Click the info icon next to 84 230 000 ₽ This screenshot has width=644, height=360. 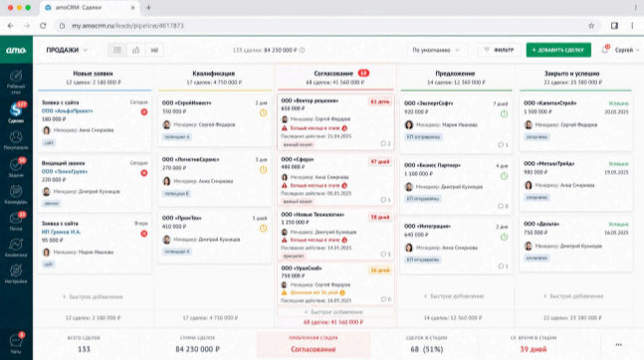pos(302,50)
